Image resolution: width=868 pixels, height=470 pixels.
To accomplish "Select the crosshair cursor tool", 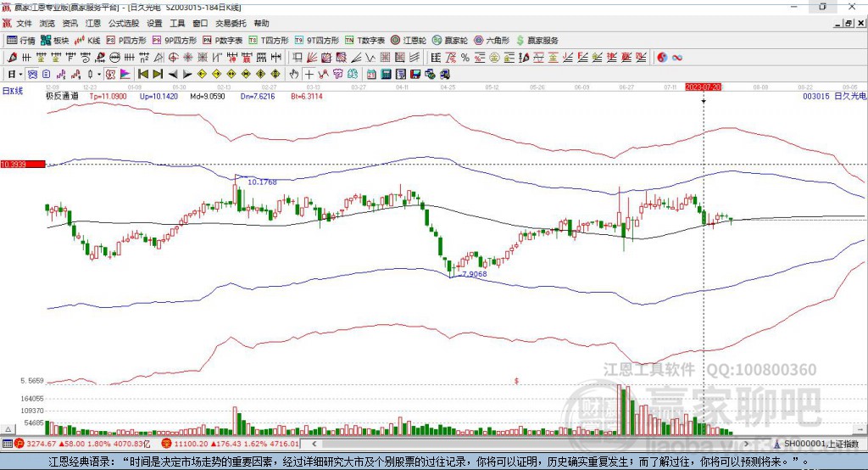I will pyautogui.click(x=309, y=75).
